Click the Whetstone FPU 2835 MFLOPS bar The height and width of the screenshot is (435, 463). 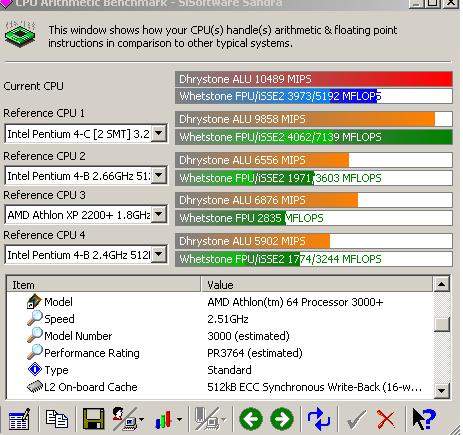click(314, 218)
